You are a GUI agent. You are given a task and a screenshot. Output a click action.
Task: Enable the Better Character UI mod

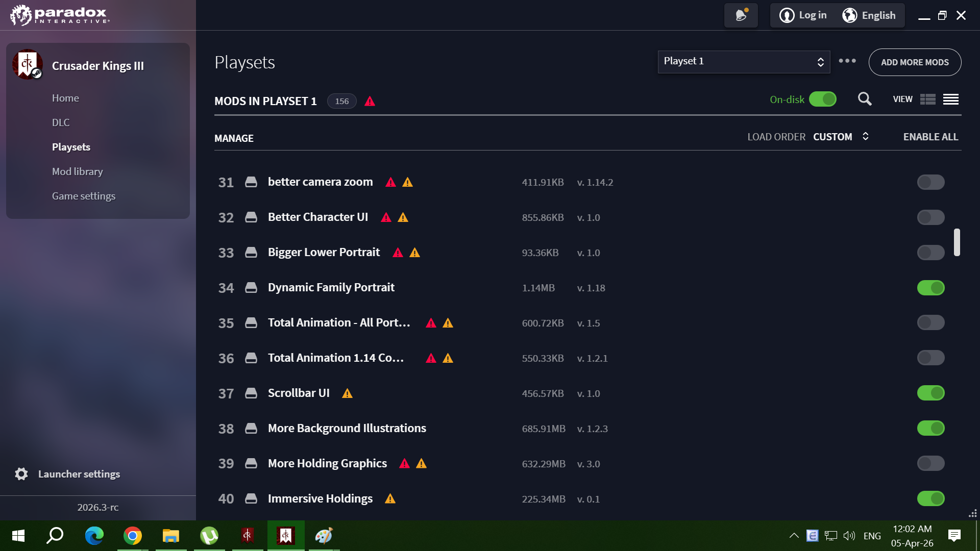pos(931,217)
